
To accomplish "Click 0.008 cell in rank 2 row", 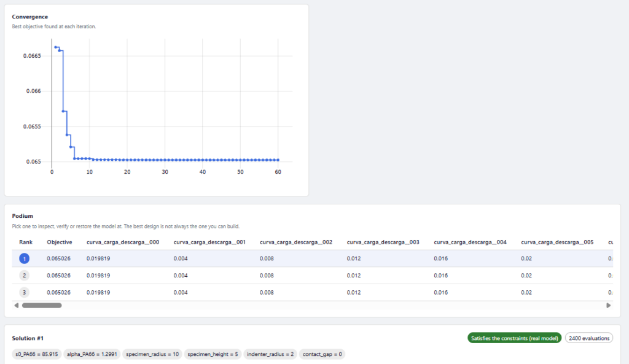I will pyautogui.click(x=267, y=276).
